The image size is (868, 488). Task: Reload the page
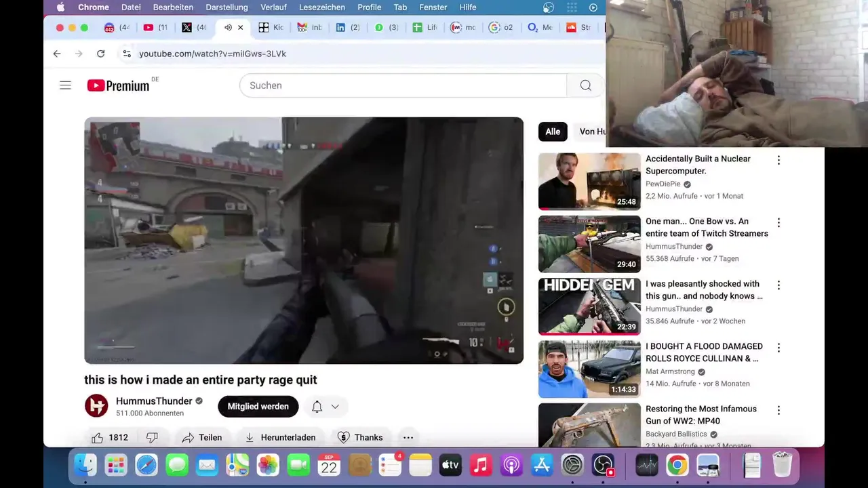coord(100,54)
